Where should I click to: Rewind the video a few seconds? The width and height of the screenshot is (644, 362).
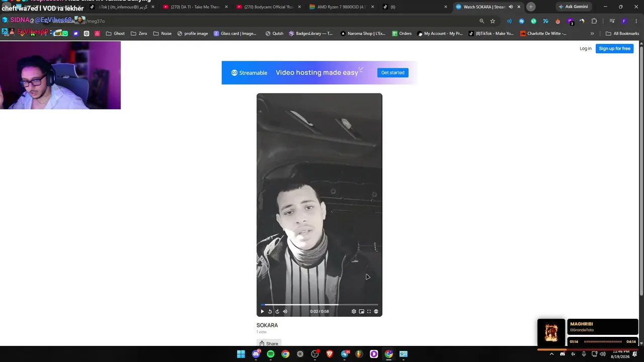[x=270, y=312]
